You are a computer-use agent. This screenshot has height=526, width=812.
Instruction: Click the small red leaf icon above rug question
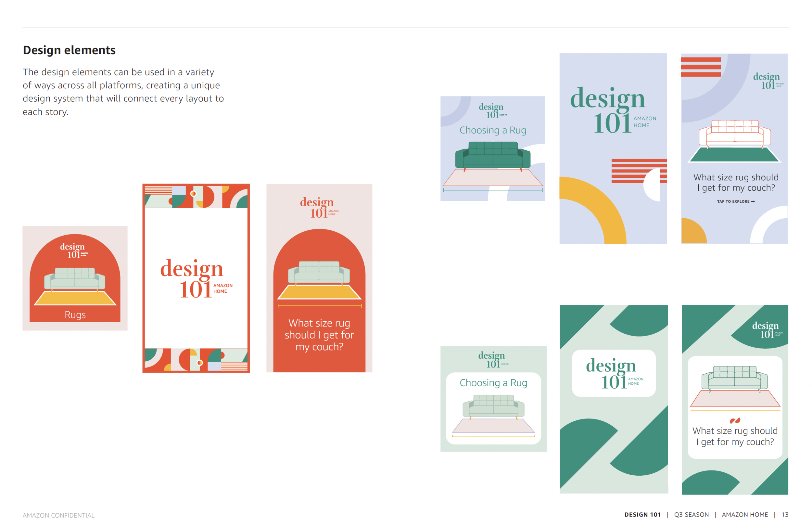(x=735, y=420)
